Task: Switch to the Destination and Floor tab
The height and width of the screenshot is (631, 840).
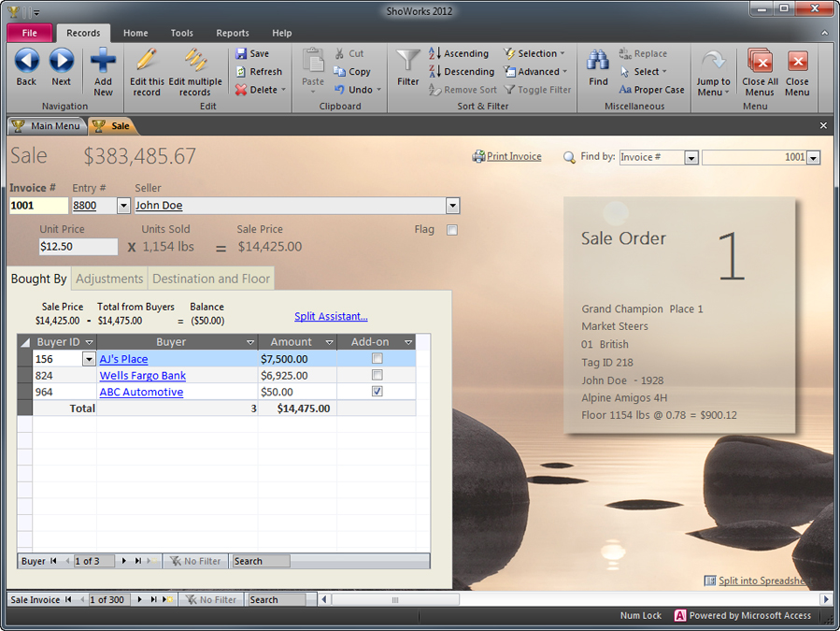Action: click(211, 279)
